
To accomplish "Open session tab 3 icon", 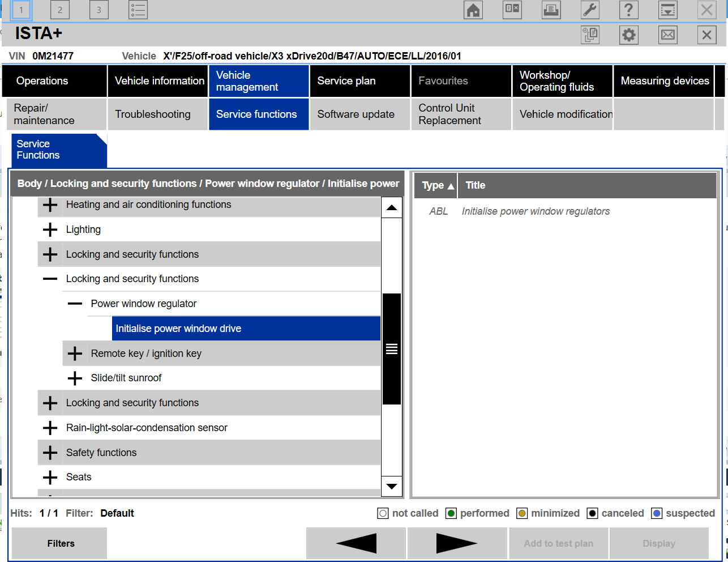I will pos(99,10).
